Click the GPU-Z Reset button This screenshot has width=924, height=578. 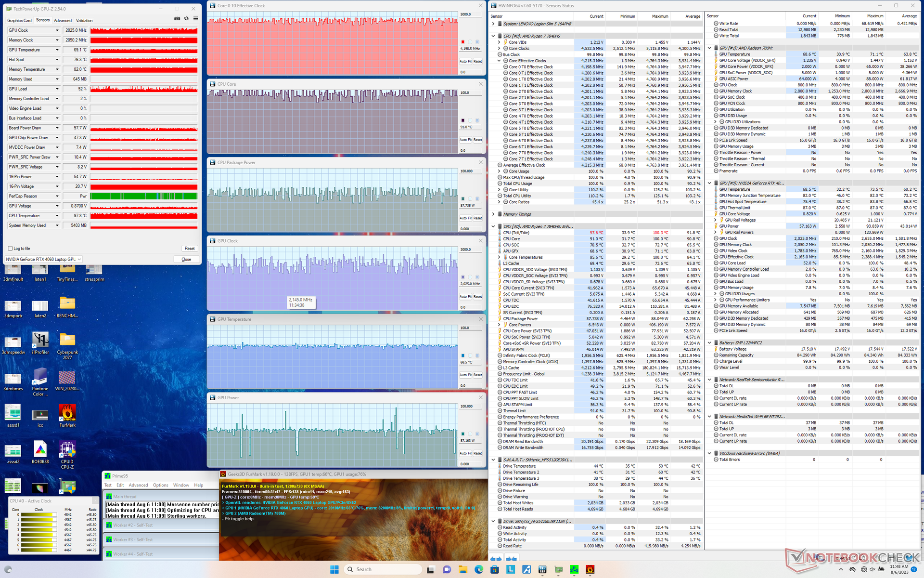[190, 249]
